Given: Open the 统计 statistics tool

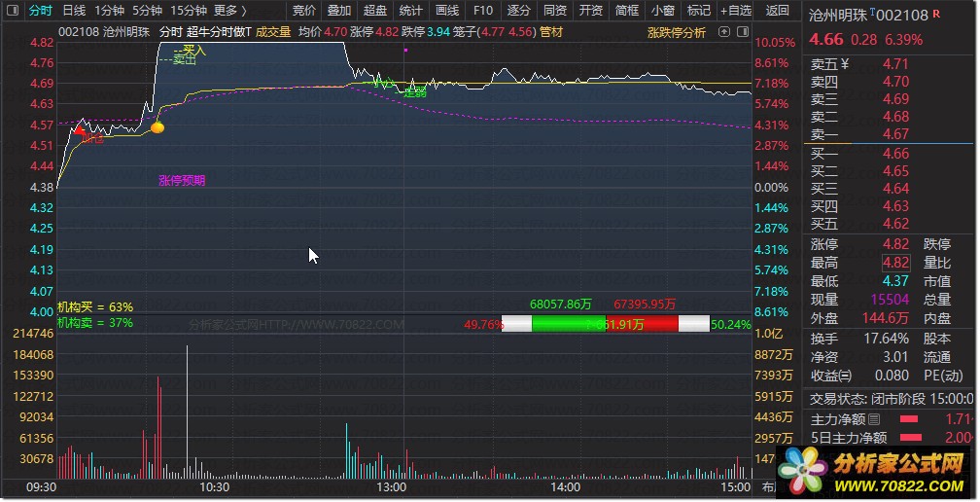Looking at the screenshot, I should (410, 11).
